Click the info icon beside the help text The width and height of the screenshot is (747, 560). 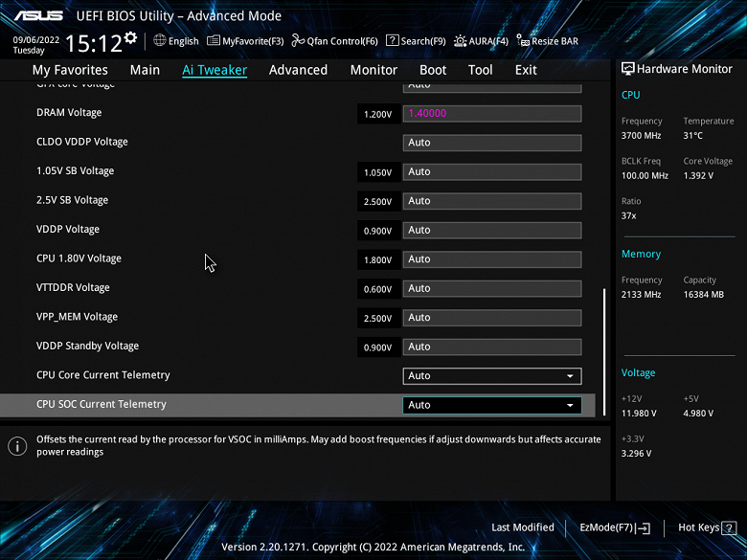pos(17,446)
